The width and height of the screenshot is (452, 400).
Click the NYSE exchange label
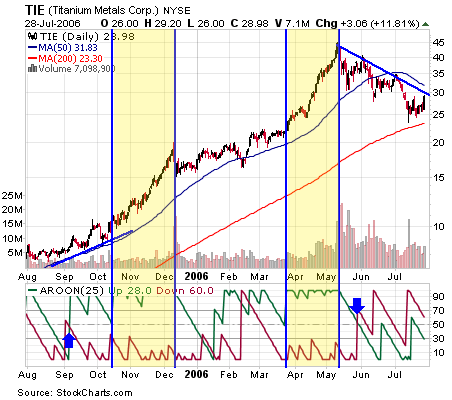pyautogui.click(x=177, y=11)
